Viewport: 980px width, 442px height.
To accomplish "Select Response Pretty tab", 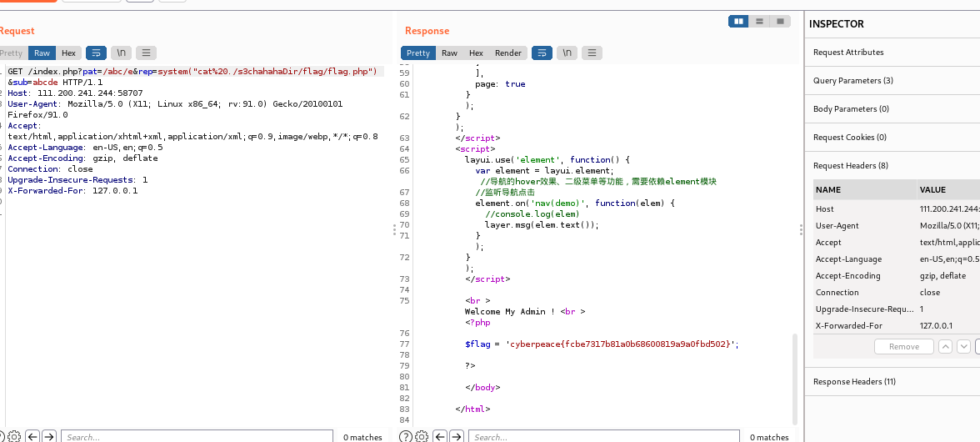I will tap(418, 53).
